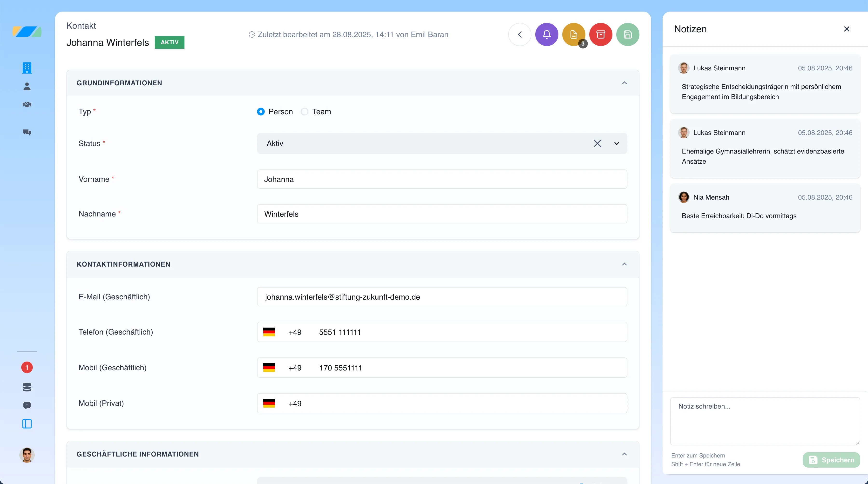This screenshot has height=484, width=868.
Task: Collapse the Geschäftliche Informationen section
Action: click(x=624, y=454)
